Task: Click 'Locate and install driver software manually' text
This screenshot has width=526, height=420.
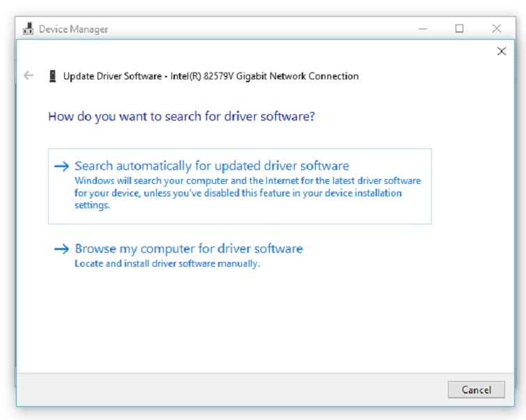Action: (167, 264)
